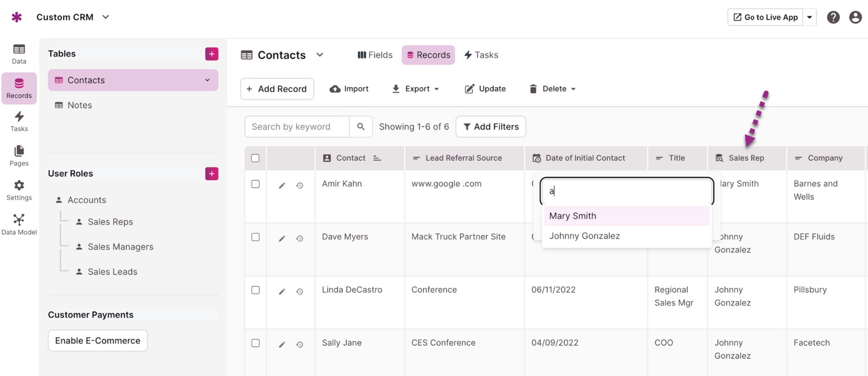Expand the Custom CRM app dropdown
The height and width of the screenshot is (376, 868).
(x=106, y=17)
